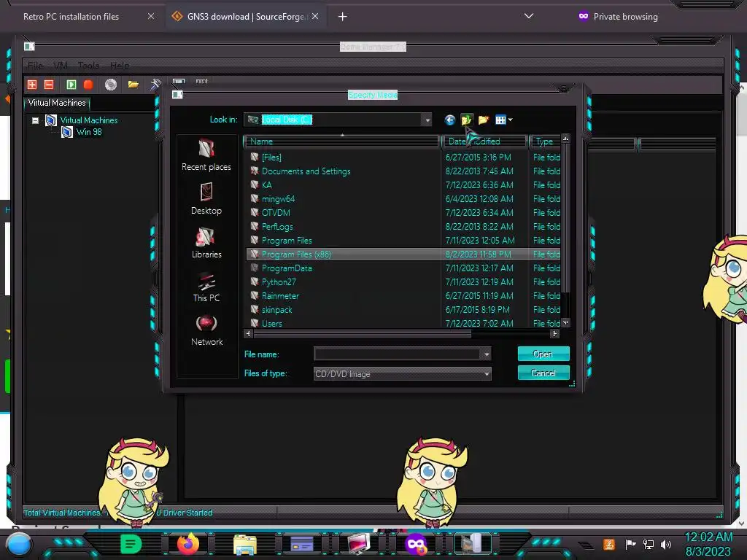The image size is (747, 560).
Task: Click the green Start VM play icon
Action: pyautogui.click(x=71, y=85)
